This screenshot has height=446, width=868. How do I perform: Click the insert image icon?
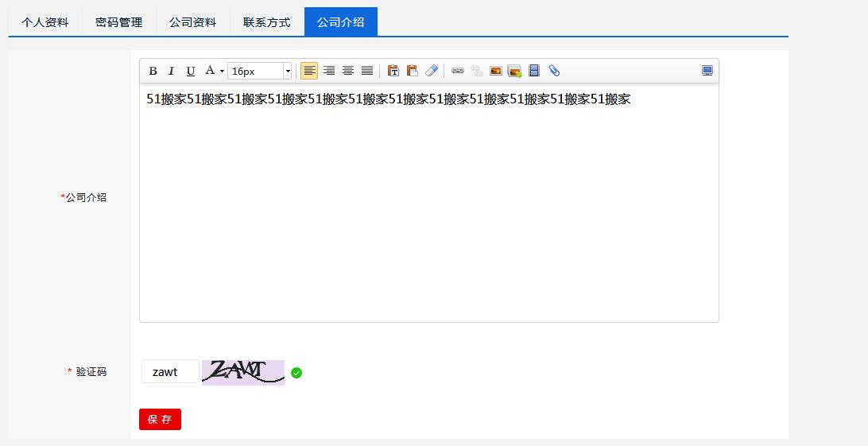495,71
